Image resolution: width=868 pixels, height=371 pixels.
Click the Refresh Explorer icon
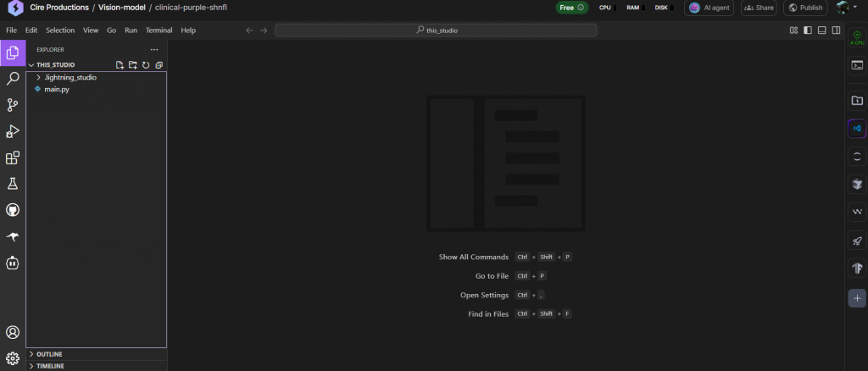pyautogui.click(x=146, y=64)
